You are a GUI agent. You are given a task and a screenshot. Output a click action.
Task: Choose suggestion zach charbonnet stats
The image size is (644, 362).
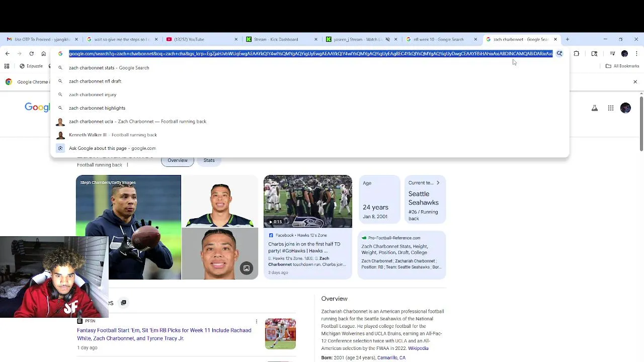pos(310,67)
